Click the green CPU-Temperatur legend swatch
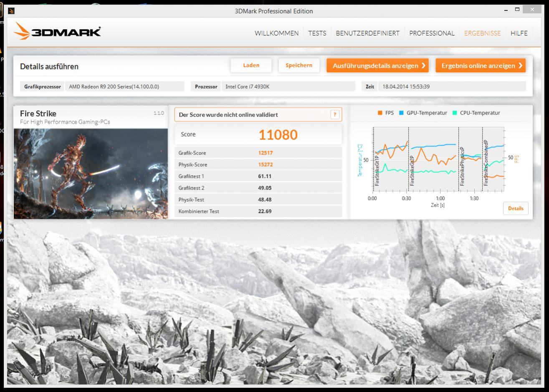 (x=455, y=113)
